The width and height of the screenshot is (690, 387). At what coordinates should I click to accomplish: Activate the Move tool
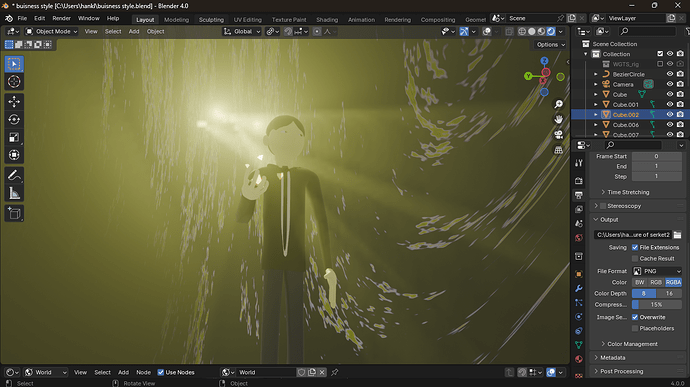pyautogui.click(x=14, y=102)
